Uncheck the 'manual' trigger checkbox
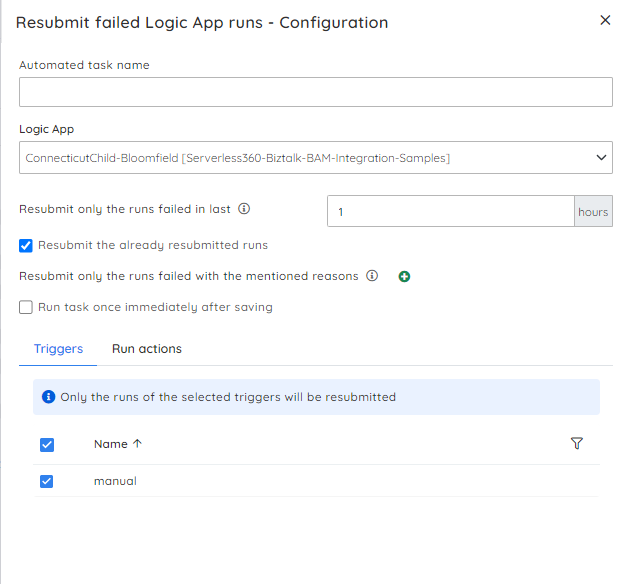Viewport: 629px width, 584px height. [47, 481]
